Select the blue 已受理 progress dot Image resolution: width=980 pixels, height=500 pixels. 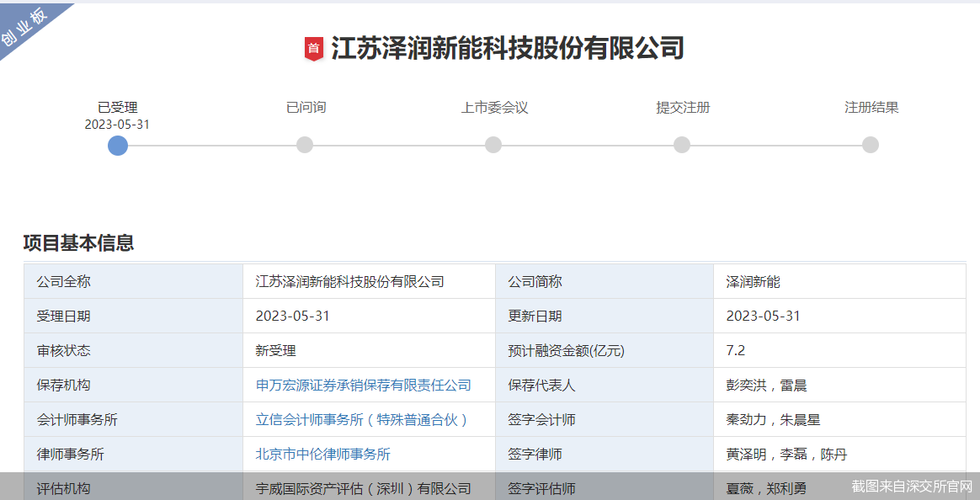[x=118, y=145]
